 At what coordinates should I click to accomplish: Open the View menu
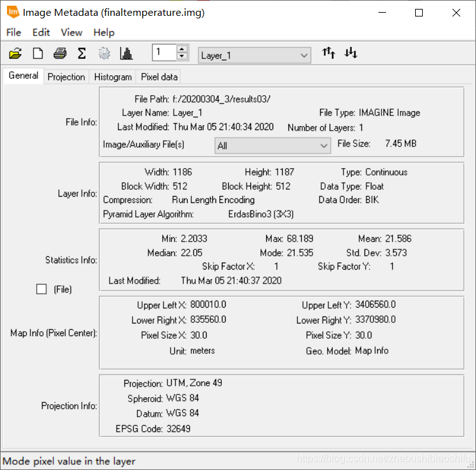tap(72, 32)
